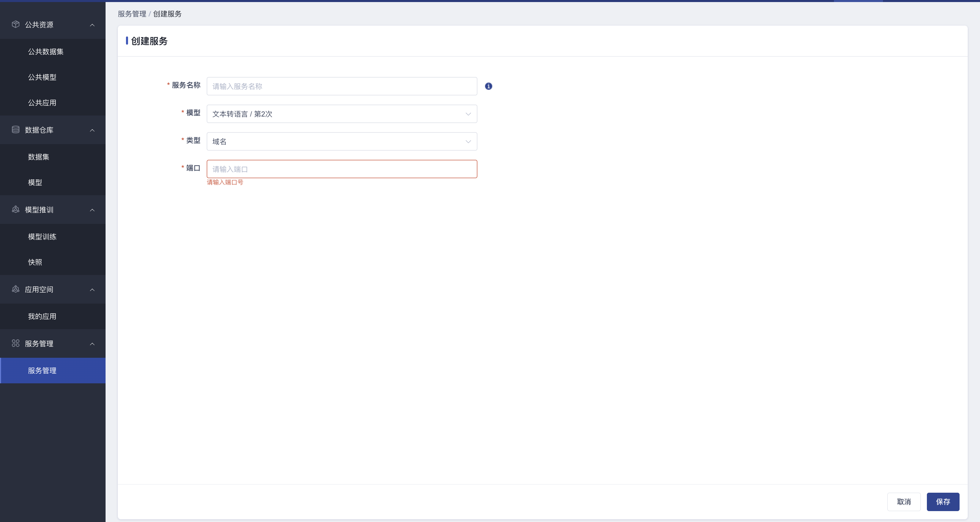The width and height of the screenshot is (980, 522).
Task: Click the 保存 button
Action: click(x=943, y=502)
